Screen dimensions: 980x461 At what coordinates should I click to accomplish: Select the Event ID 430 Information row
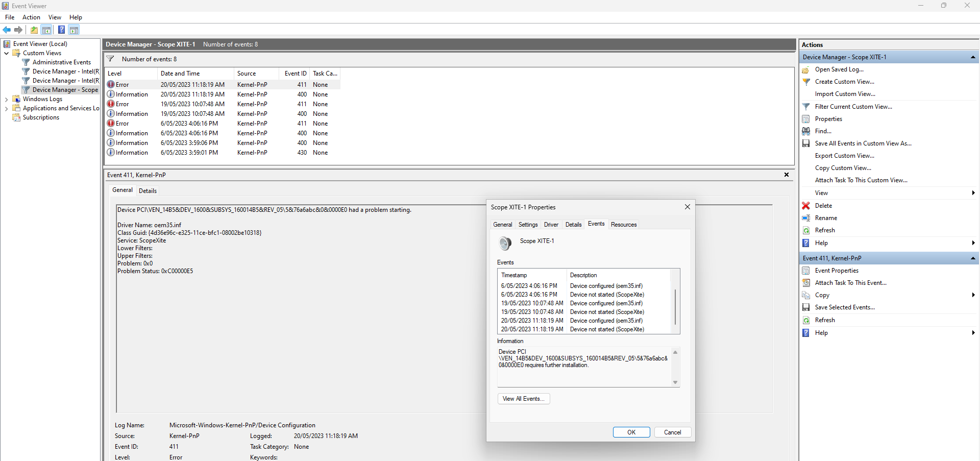(x=223, y=153)
